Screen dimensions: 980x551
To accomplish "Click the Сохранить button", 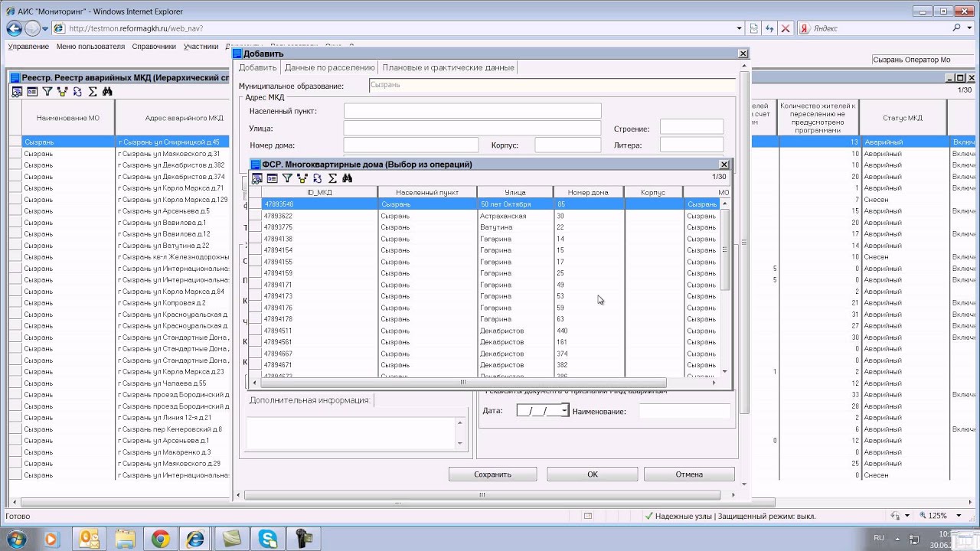I will (x=492, y=474).
